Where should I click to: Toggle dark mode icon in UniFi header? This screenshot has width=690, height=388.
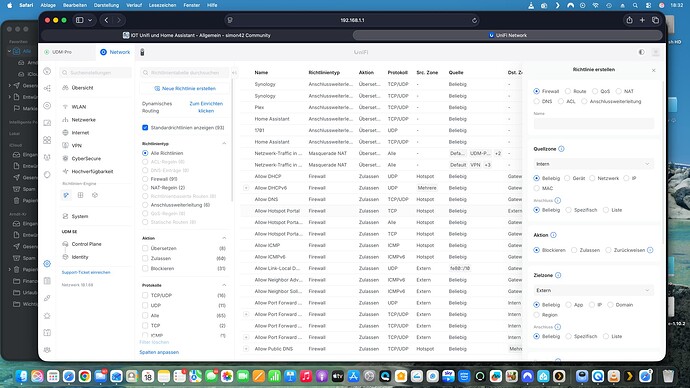click(642, 52)
